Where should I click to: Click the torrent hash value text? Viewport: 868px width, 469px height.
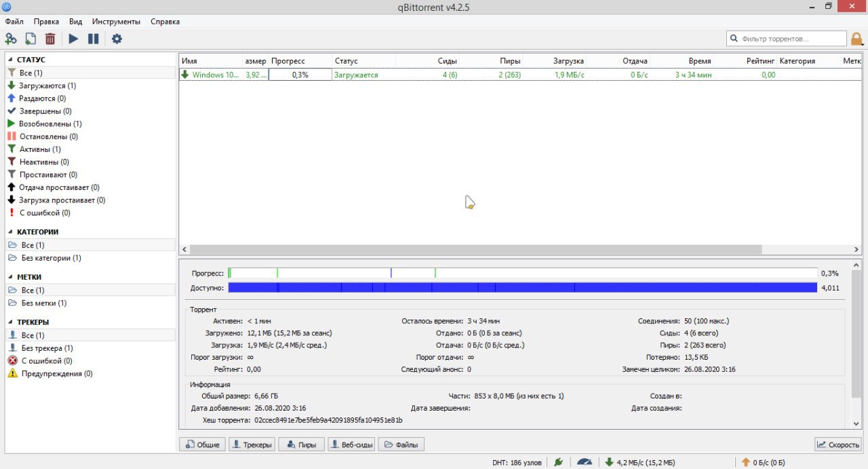pyautogui.click(x=328, y=421)
